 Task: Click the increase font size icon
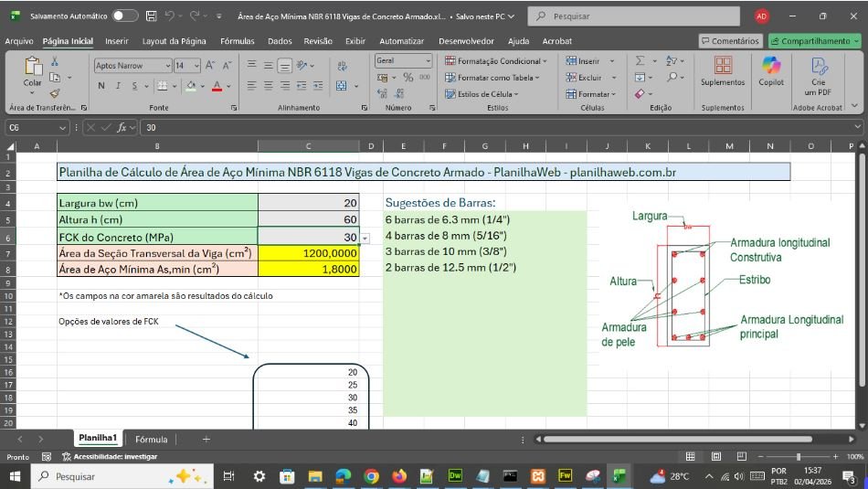click(209, 66)
